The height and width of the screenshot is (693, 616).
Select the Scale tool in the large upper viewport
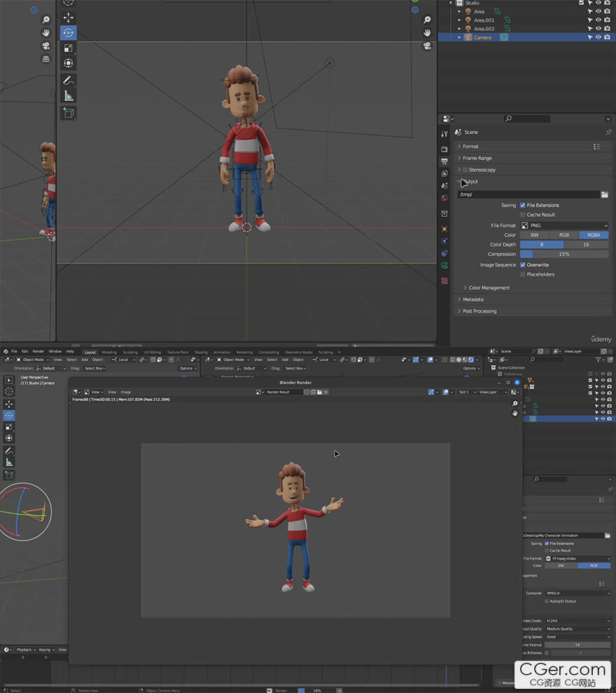[68, 48]
